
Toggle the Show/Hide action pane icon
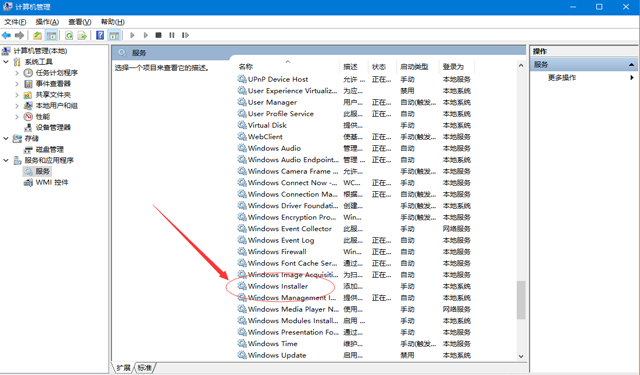[x=114, y=36]
